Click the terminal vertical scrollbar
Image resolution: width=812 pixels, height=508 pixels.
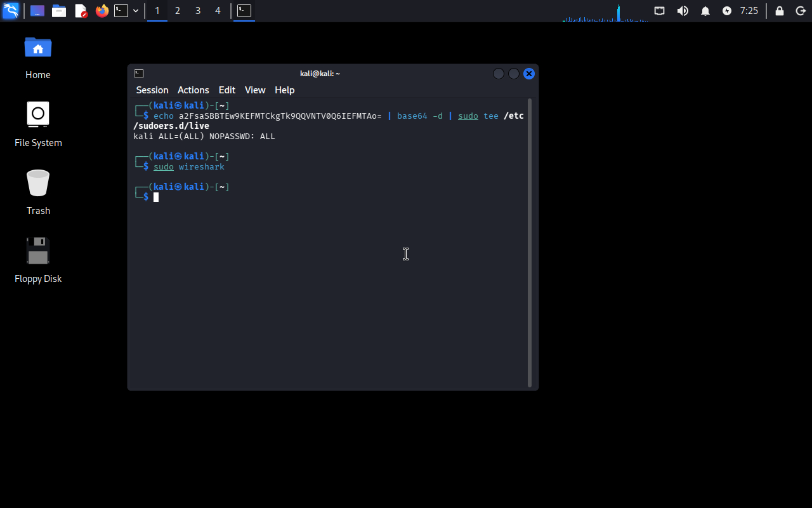[x=530, y=241]
